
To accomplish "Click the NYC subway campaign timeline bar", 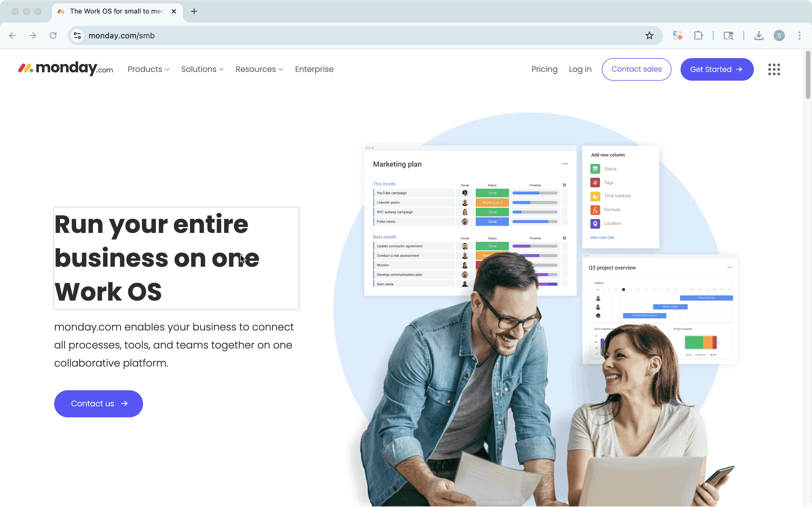I will (x=535, y=212).
